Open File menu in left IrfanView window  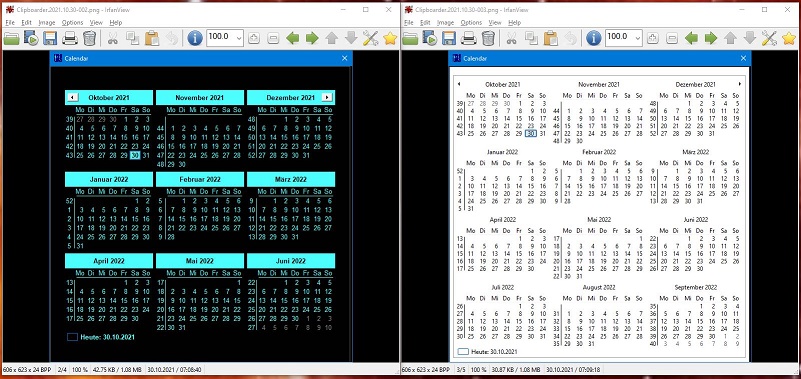click(10, 22)
